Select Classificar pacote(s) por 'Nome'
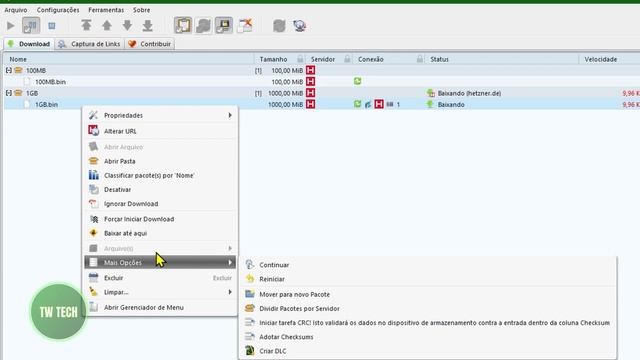The image size is (640, 360). click(x=160, y=176)
